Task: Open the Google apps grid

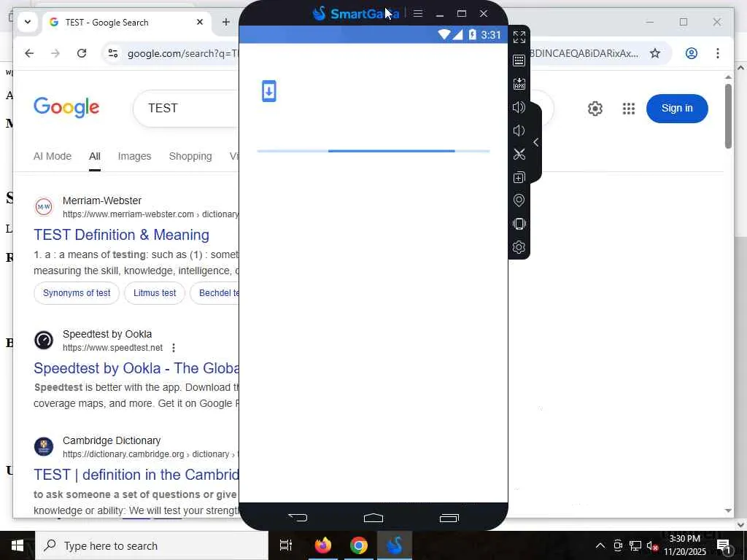Action: 629,109
